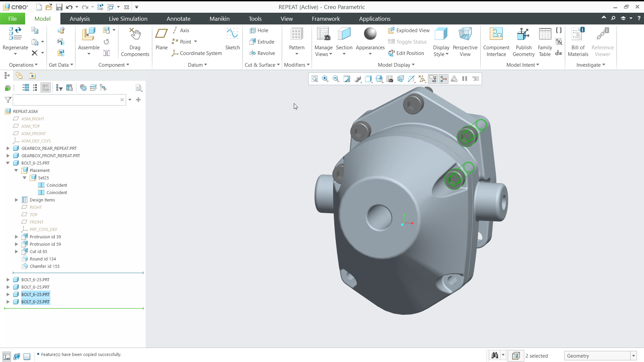Viewport: 644px width, 362px height.
Task: Click Zoom In in the graphics toolbar
Action: [325, 79]
